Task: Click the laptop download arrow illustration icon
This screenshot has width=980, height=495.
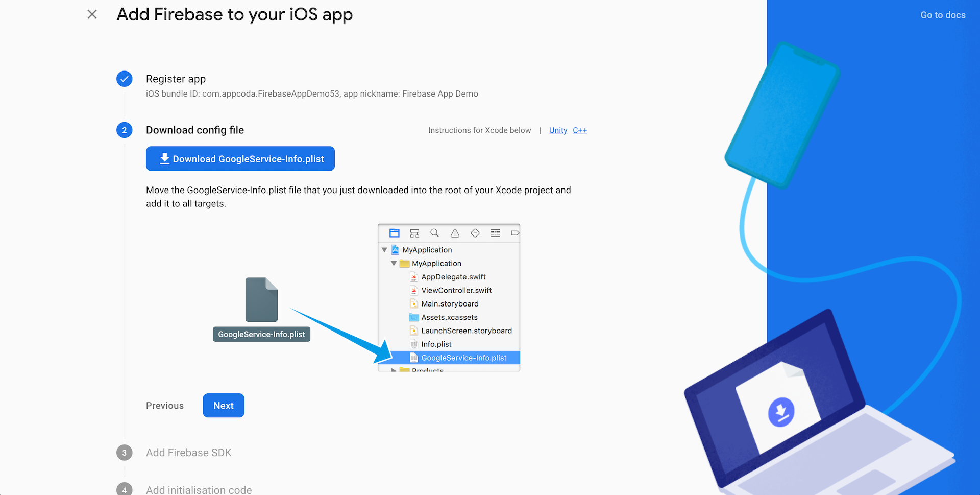Action: pyautogui.click(x=781, y=412)
